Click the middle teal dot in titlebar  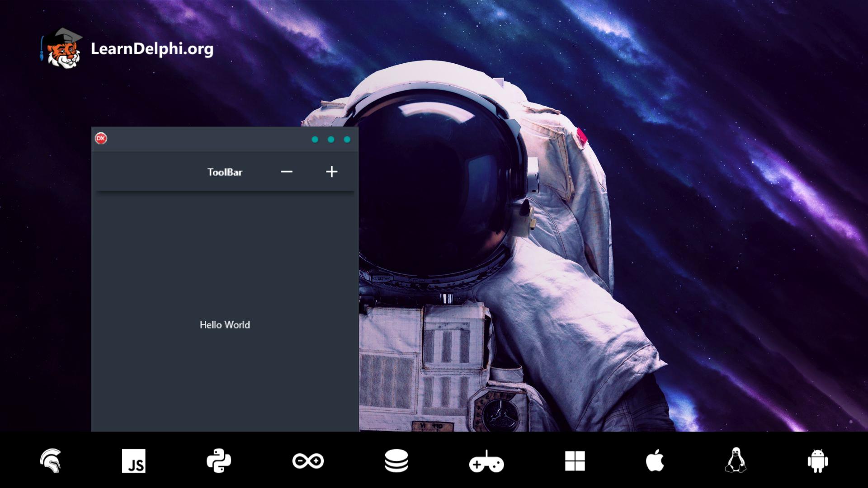click(x=331, y=140)
